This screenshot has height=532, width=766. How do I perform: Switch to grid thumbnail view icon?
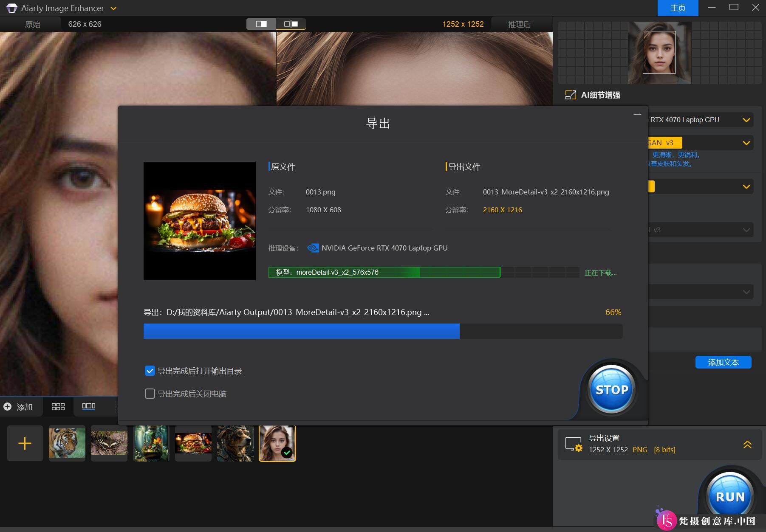[x=58, y=407]
